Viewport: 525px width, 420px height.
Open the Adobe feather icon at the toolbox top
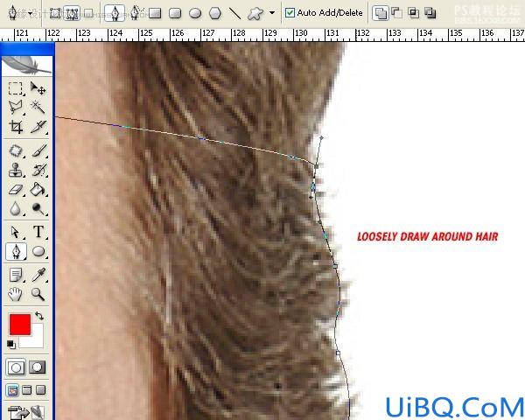pos(27,66)
